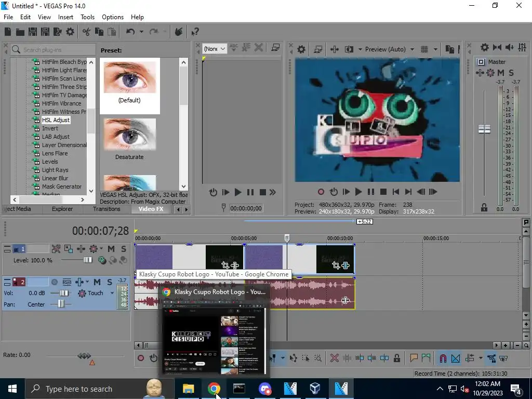
Task: Open preview grid overlays dropdown arrow
Action: point(435,49)
